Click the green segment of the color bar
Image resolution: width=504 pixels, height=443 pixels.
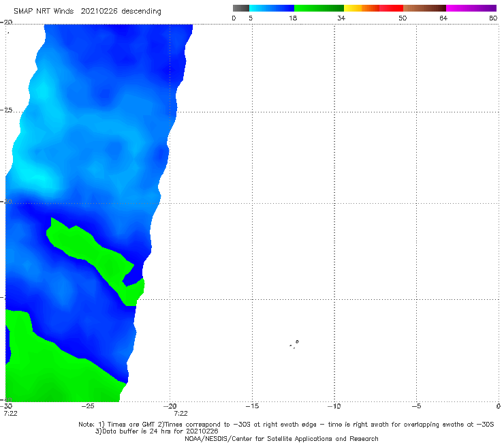(x=319, y=8)
